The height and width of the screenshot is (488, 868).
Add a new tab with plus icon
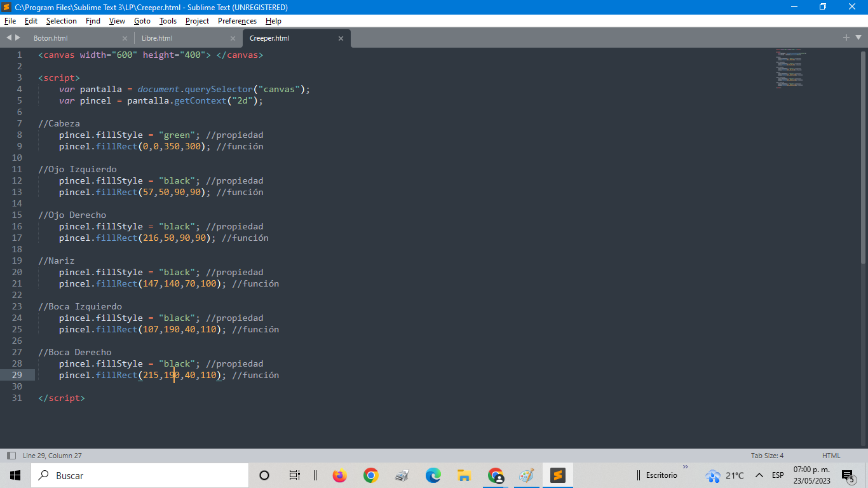[846, 38]
